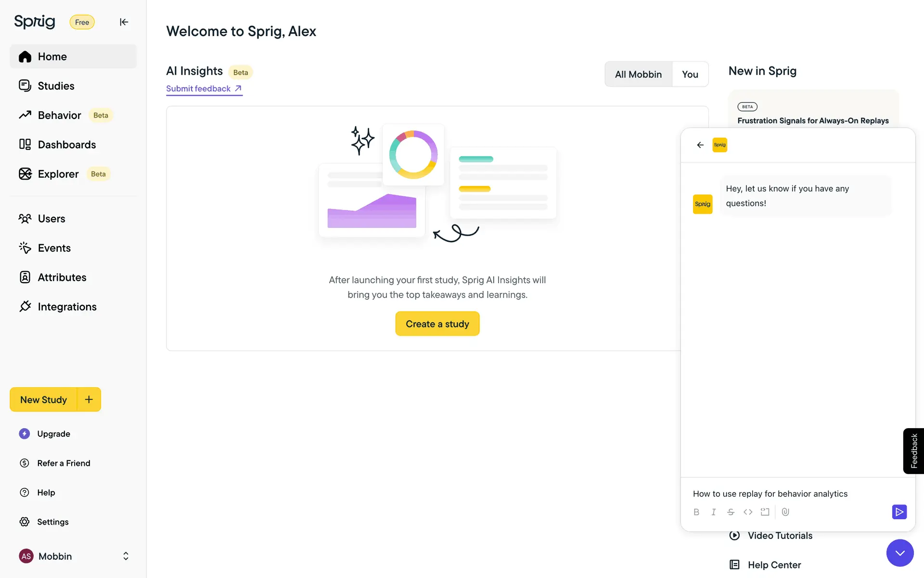
Task: Click Create a study button
Action: pos(437,324)
